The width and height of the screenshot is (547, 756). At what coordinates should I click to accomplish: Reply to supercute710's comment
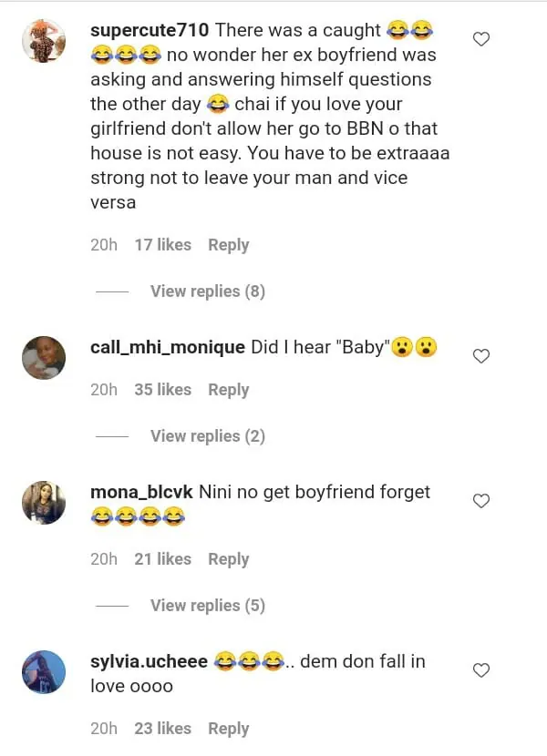pyautogui.click(x=228, y=245)
